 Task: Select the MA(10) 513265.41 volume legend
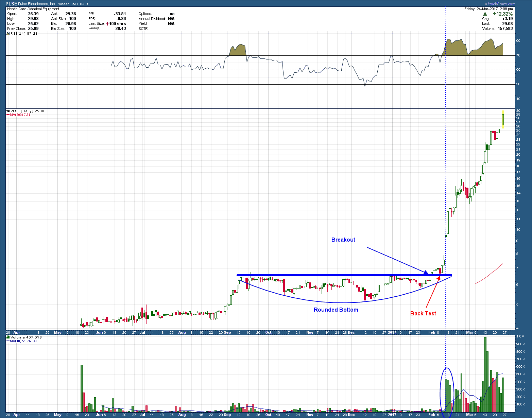pyautogui.click(x=23, y=341)
